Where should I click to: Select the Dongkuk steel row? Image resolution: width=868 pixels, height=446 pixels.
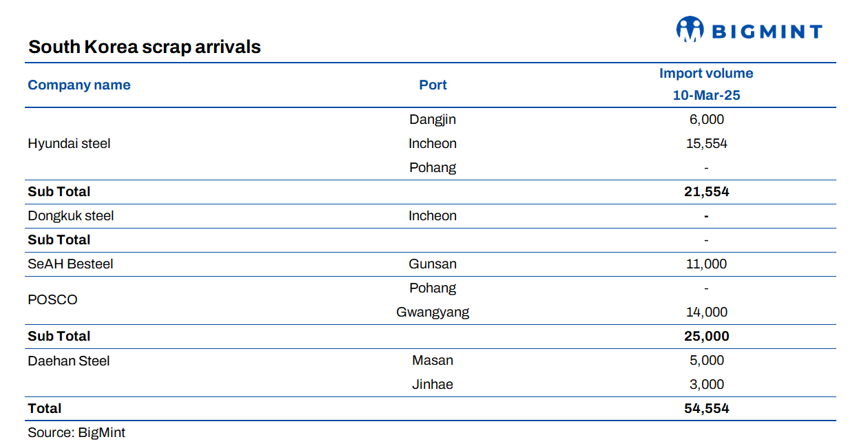coord(71,216)
